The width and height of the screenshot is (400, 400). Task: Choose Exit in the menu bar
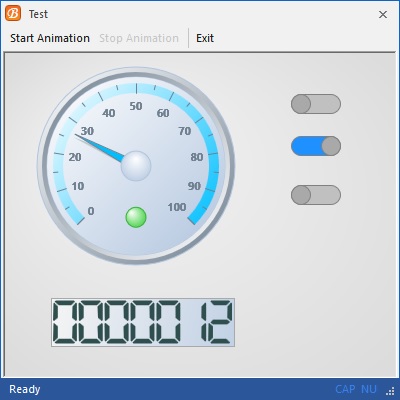(x=205, y=38)
